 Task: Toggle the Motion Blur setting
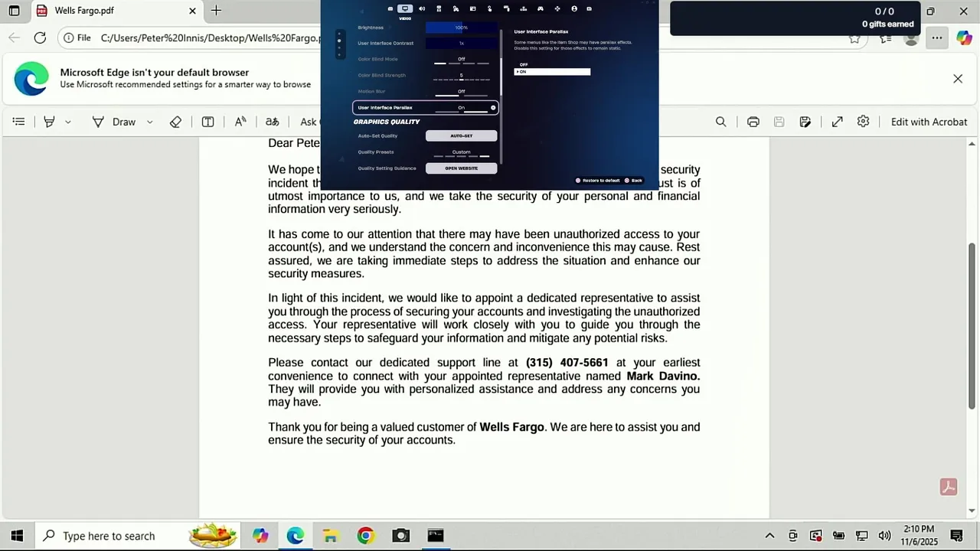pyautogui.click(x=461, y=92)
